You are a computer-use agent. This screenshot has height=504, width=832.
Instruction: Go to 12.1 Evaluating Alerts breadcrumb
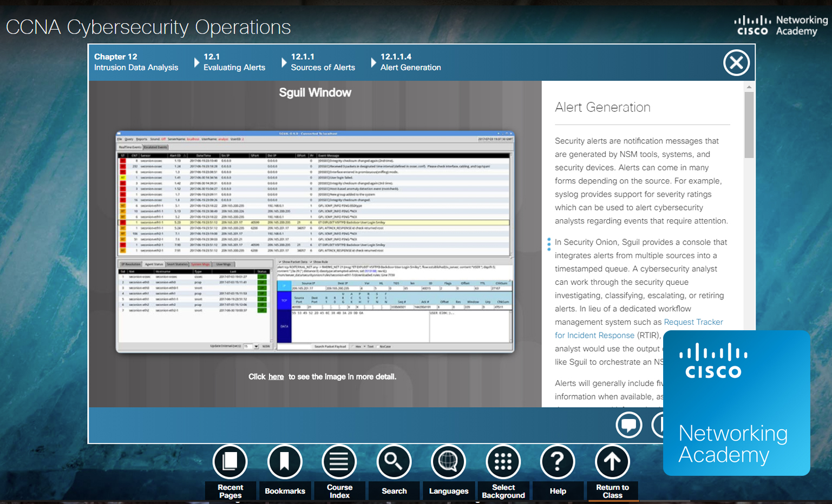click(234, 62)
